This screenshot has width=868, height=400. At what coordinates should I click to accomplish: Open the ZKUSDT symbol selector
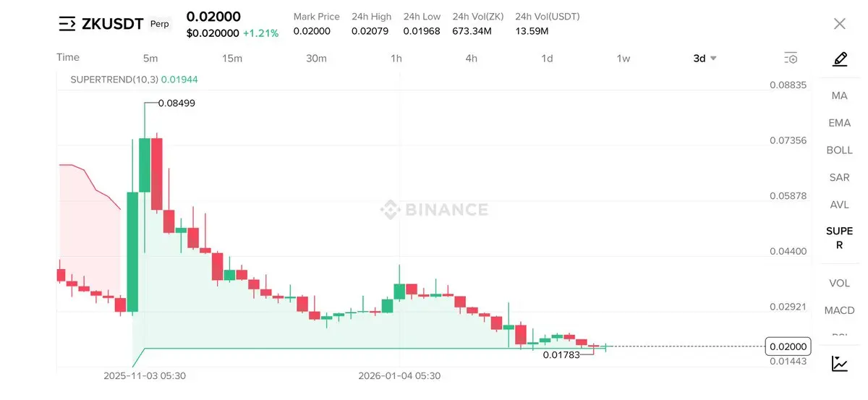pyautogui.click(x=113, y=24)
